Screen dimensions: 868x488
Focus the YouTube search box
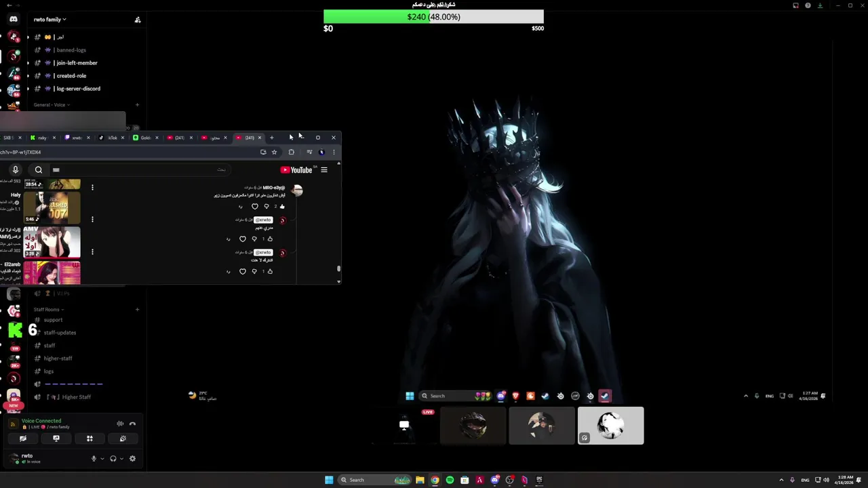(x=139, y=170)
